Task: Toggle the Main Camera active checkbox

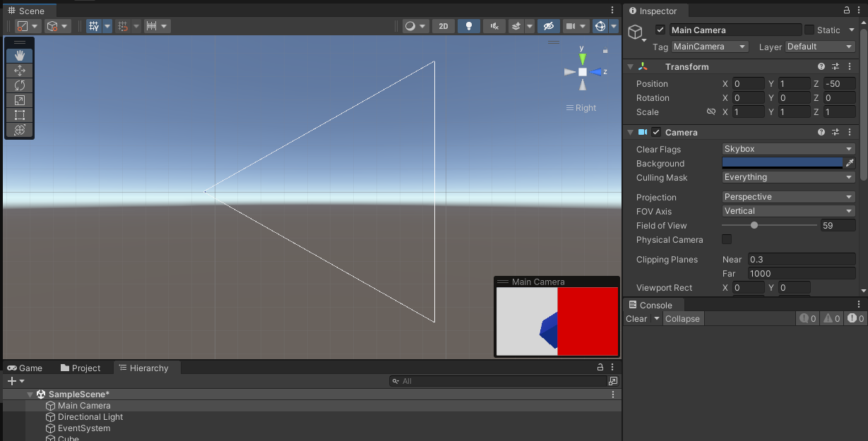Action: tap(660, 30)
